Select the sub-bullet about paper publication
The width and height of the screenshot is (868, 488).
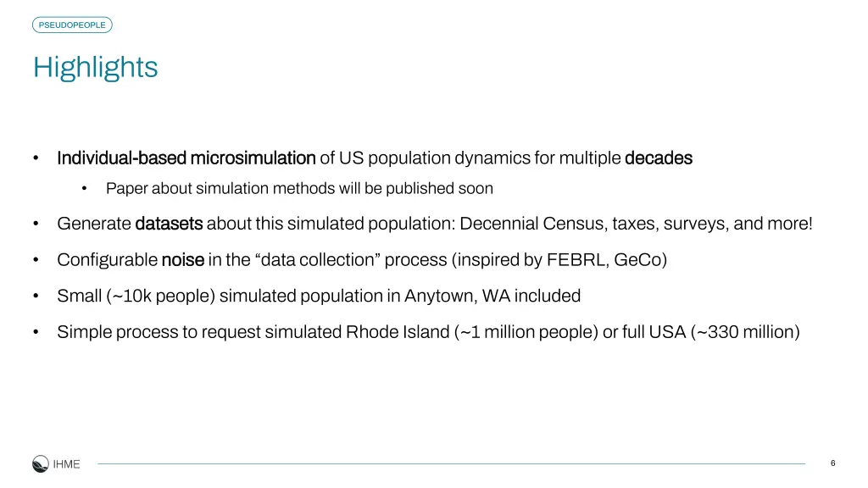click(x=299, y=189)
